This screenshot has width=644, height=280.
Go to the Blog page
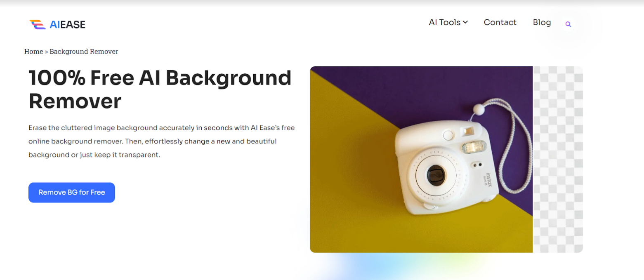[542, 22]
